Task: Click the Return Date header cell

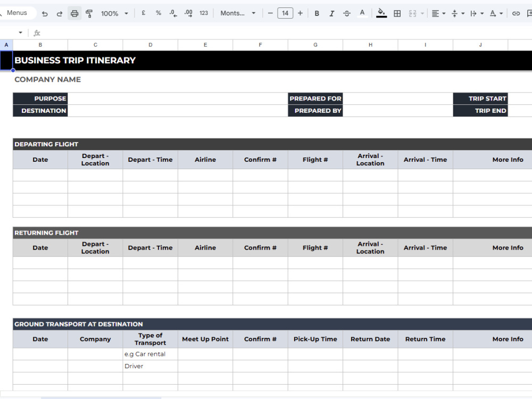Action: (x=370, y=339)
